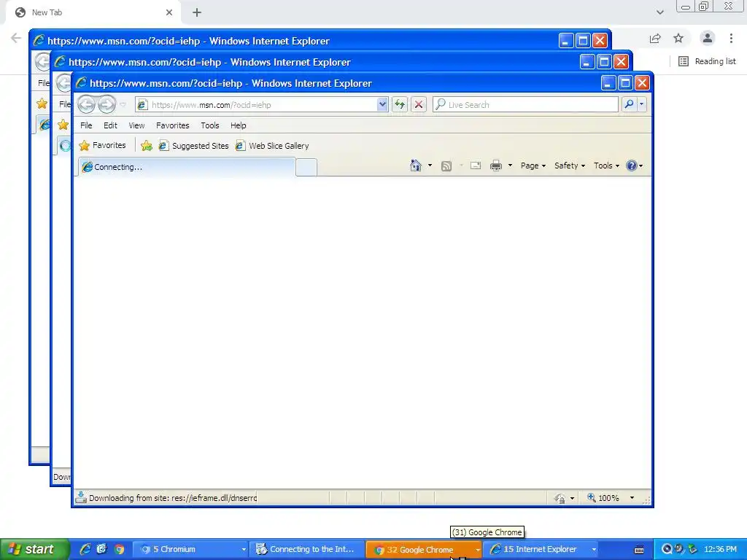Viewport: 747px width, 560px height.
Task: Open the Tools menu in menu bar
Action: tap(209, 125)
